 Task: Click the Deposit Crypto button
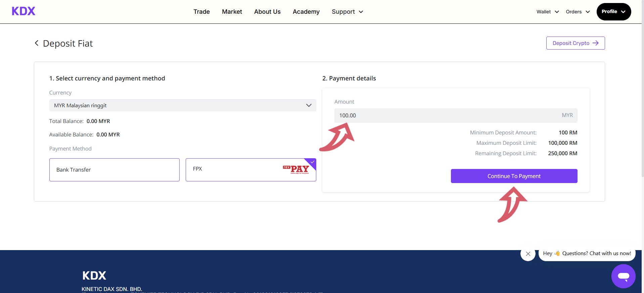(576, 43)
